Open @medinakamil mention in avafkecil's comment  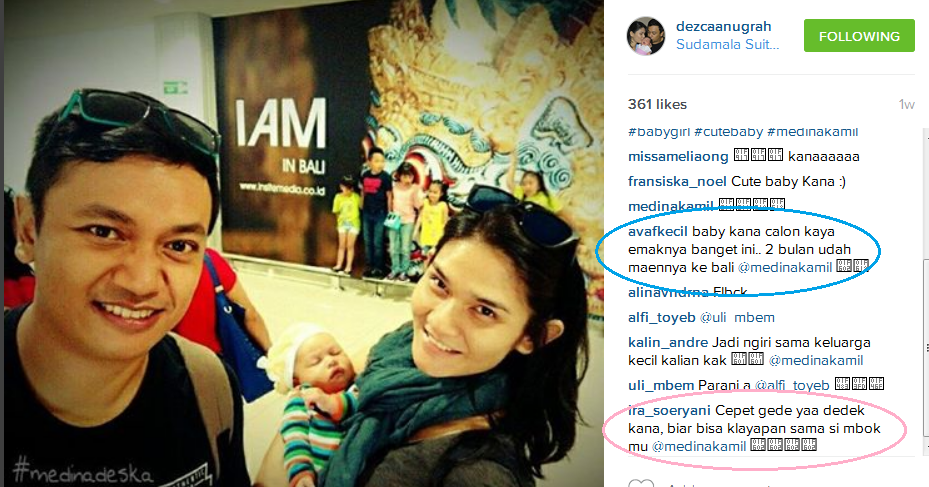(785, 268)
